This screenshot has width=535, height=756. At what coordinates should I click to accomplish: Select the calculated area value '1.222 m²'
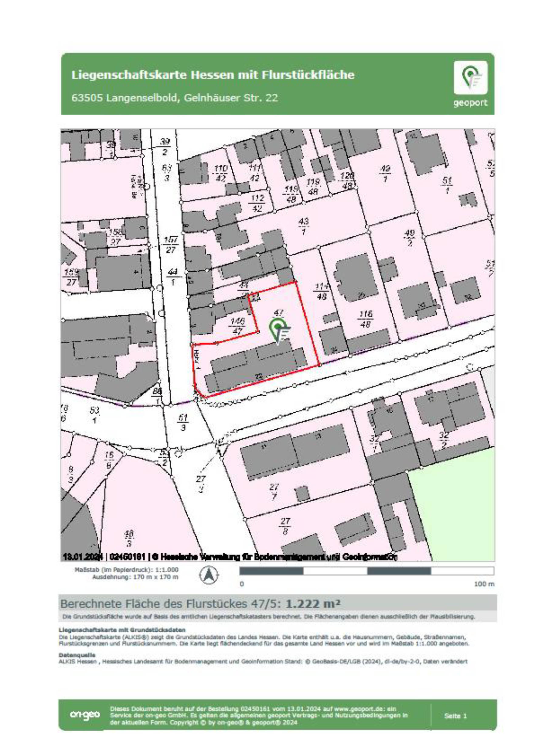pyautogui.click(x=312, y=604)
